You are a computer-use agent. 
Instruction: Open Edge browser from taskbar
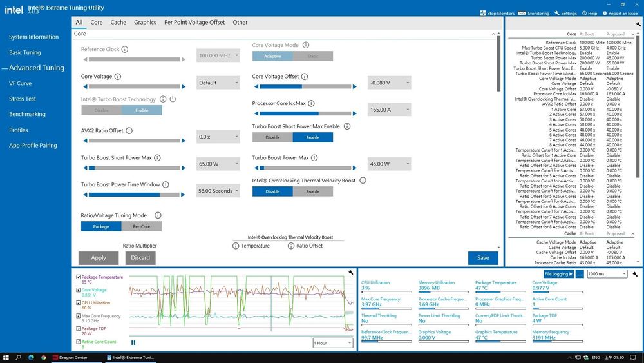pyautogui.click(x=31, y=358)
